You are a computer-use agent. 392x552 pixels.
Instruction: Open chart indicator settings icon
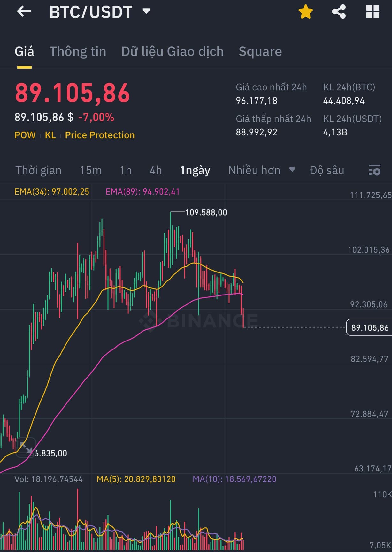pyautogui.click(x=374, y=170)
